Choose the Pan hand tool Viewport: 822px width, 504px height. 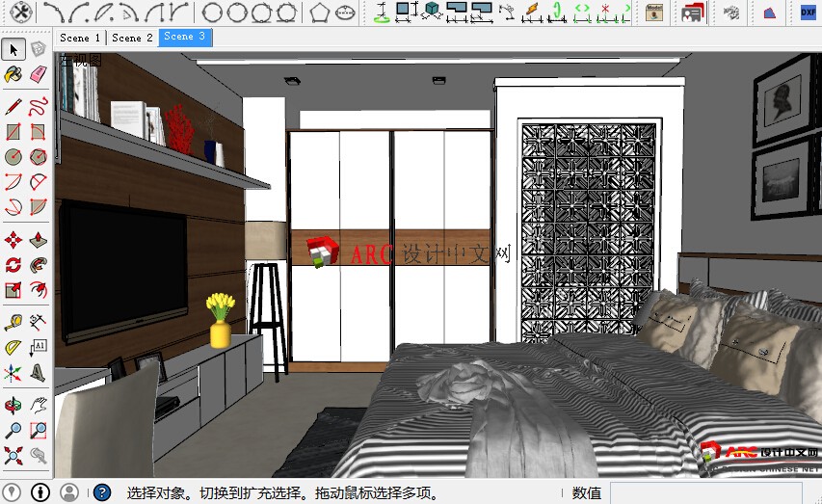pos(38,405)
